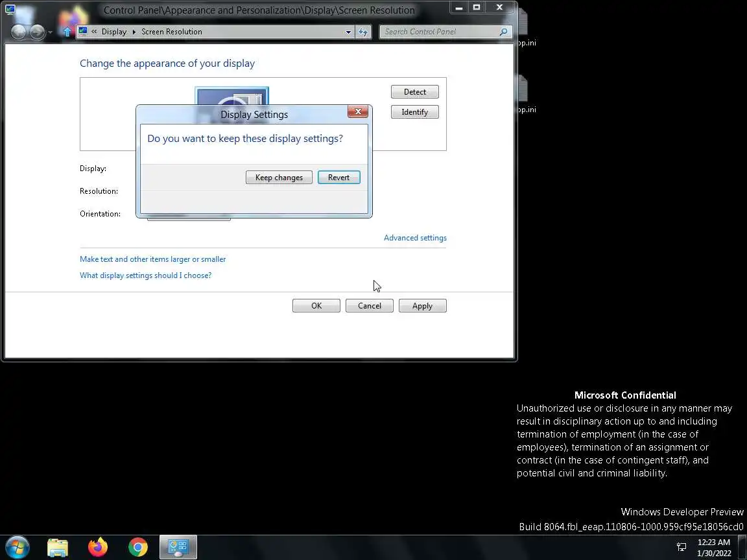The height and width of the screenshot is (560, 747).
Task: Click the Screen Resolution breadcrumb
Action: [x=171, y=31]
